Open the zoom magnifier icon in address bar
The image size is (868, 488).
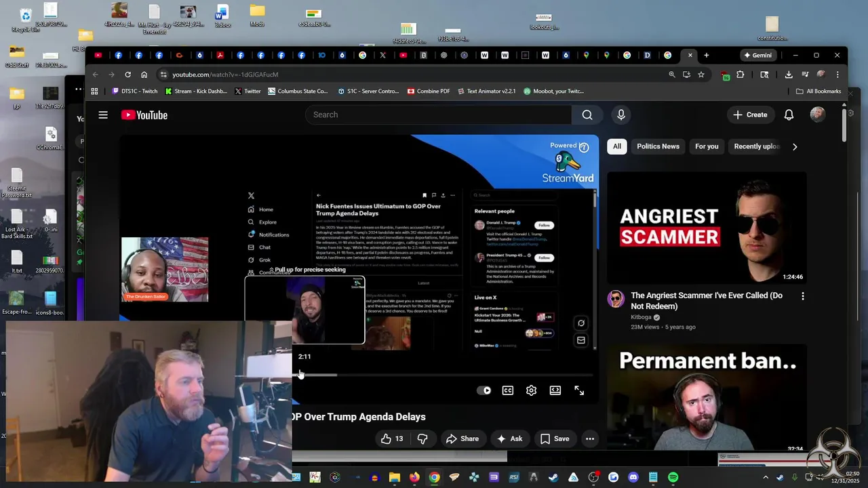[672, 75]
